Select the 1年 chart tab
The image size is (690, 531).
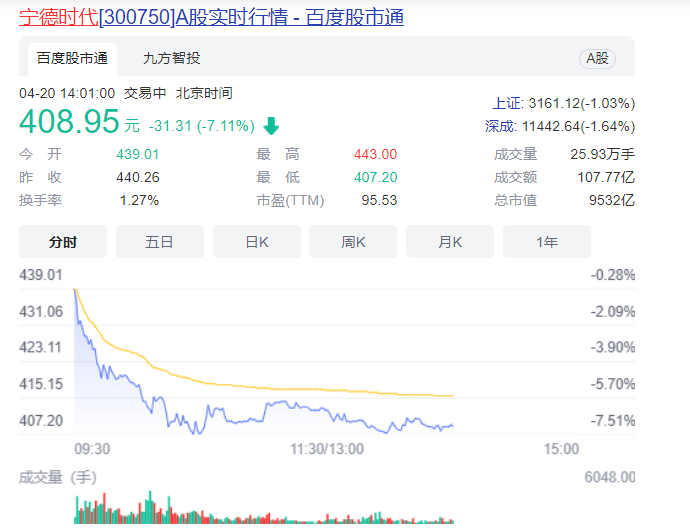[547, 242]
